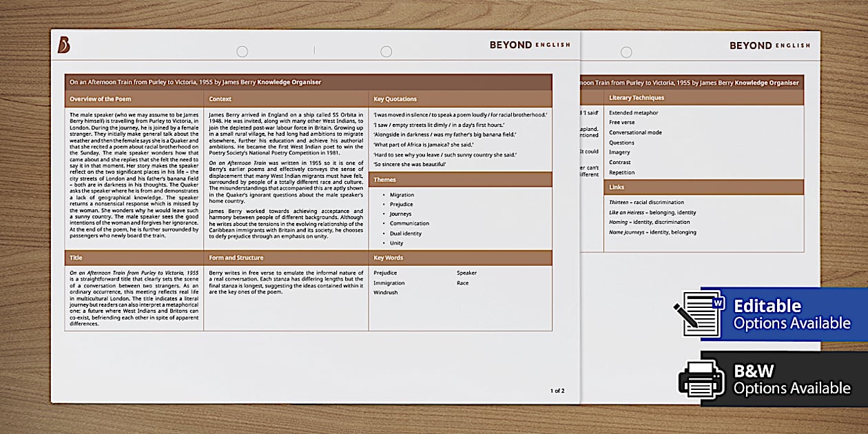Click the punch hole circle on second page
The height and width of the screenshot is (434, 868).
pyautogui.click(x=626, y=52)
